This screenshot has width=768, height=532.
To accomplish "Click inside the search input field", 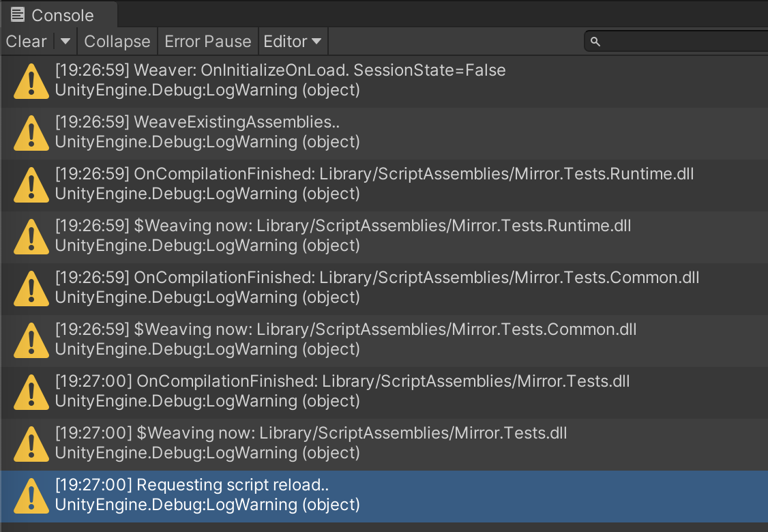I will coord(675,42).
